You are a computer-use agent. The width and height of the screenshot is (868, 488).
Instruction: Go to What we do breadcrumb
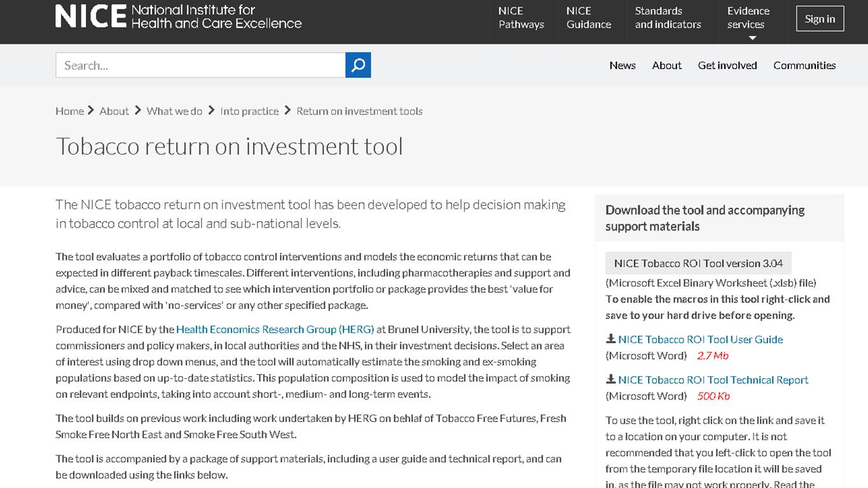pyautogui.click(x=174, y=111)
